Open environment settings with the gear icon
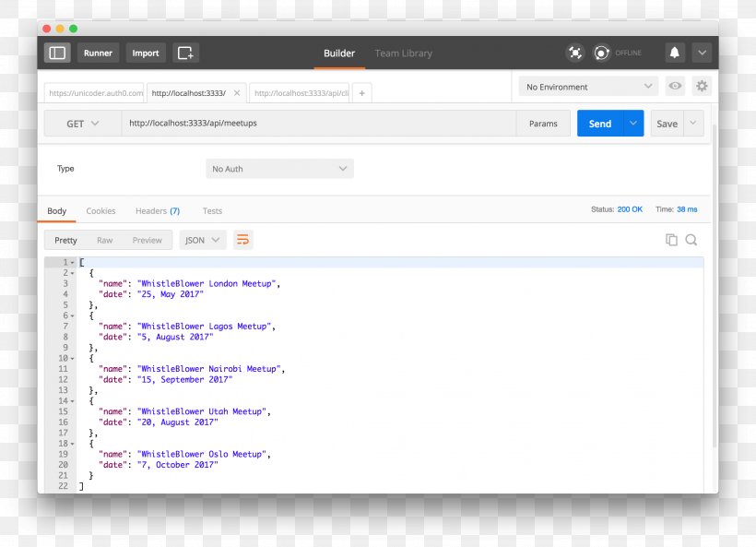Viewport: 756px width, 547px height. tap(702, 86)
